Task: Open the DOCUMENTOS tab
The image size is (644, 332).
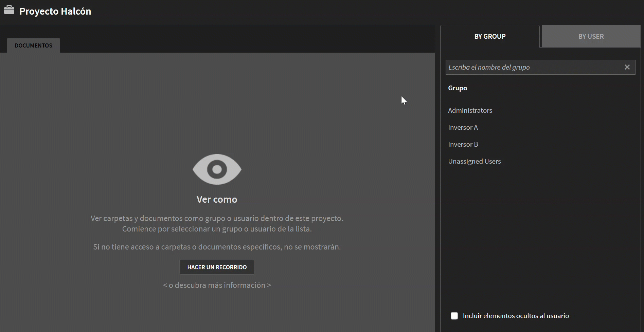Action: tap(34, 45)
